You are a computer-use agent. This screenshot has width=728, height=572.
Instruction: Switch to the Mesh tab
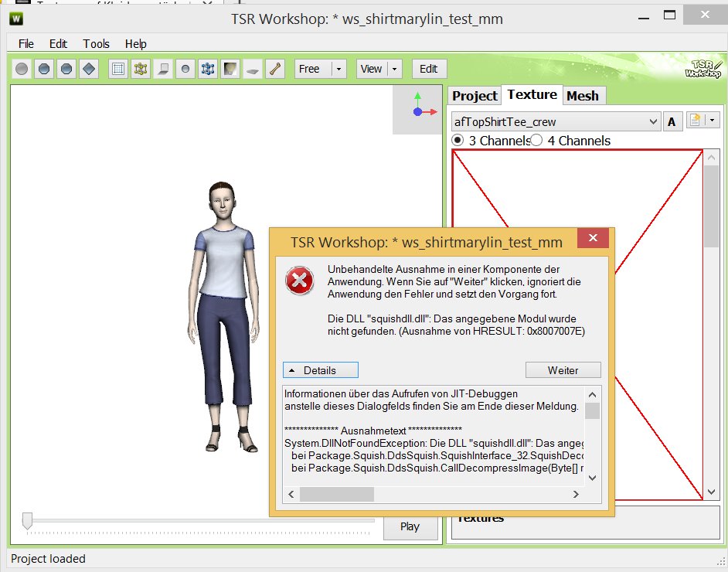(583, 95)
